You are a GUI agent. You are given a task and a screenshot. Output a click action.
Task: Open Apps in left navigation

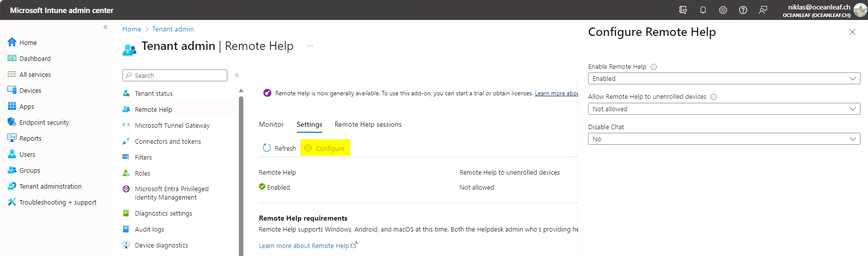(x=26, y=106)
